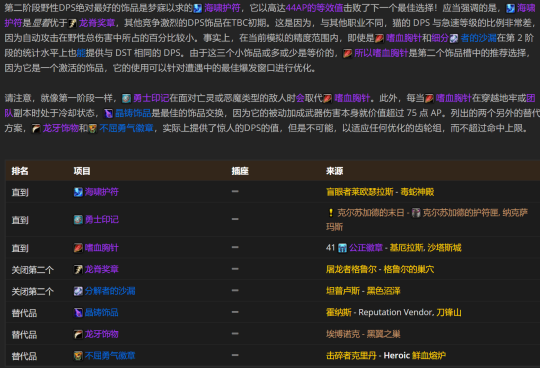Click the 项目 column header

coord(82,171)
